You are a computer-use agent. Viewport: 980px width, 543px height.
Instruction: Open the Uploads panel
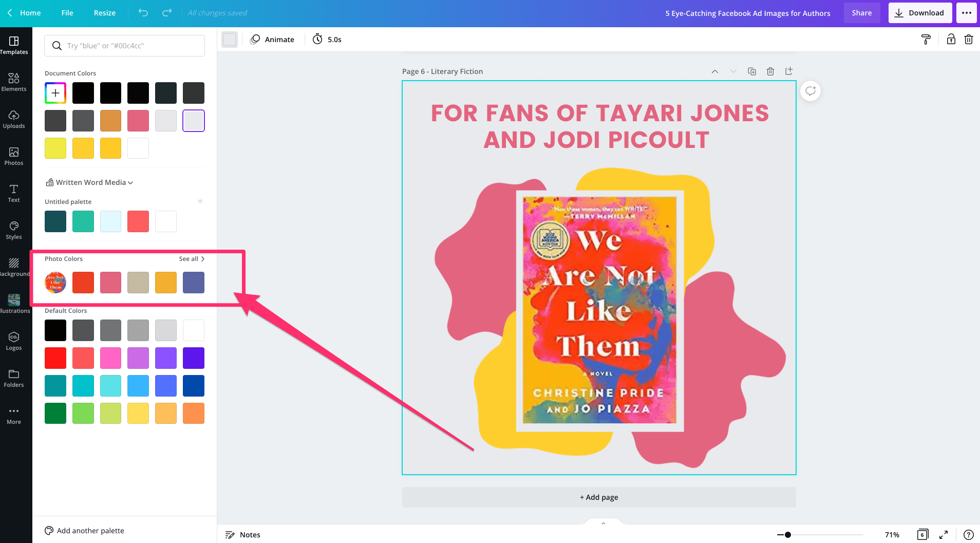click(x=14, y=119)
